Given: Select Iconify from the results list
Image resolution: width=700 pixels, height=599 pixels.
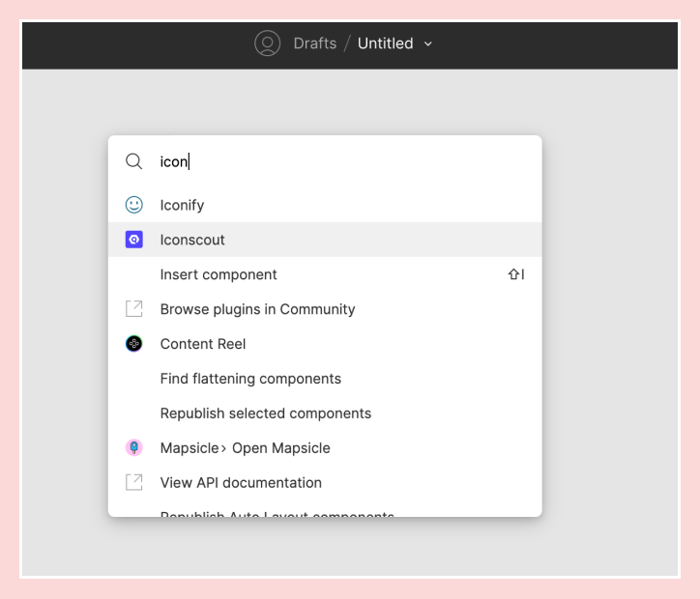Looking at the screenshot, I should 183,205.
